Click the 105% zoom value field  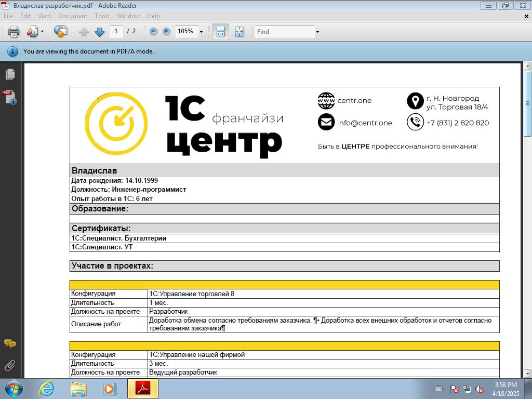pyautogui.click(x=186, y=31)
